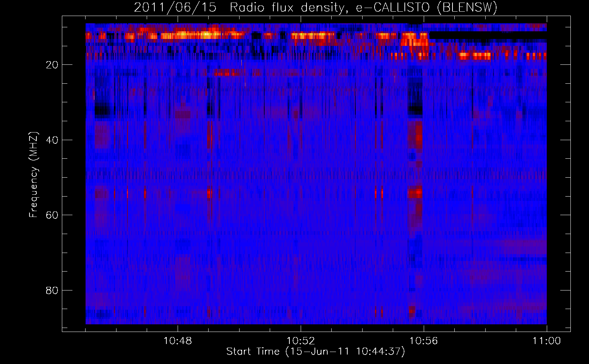Click the 10:56 time tick label
This screenshot has width=589, height=364.
424,341
